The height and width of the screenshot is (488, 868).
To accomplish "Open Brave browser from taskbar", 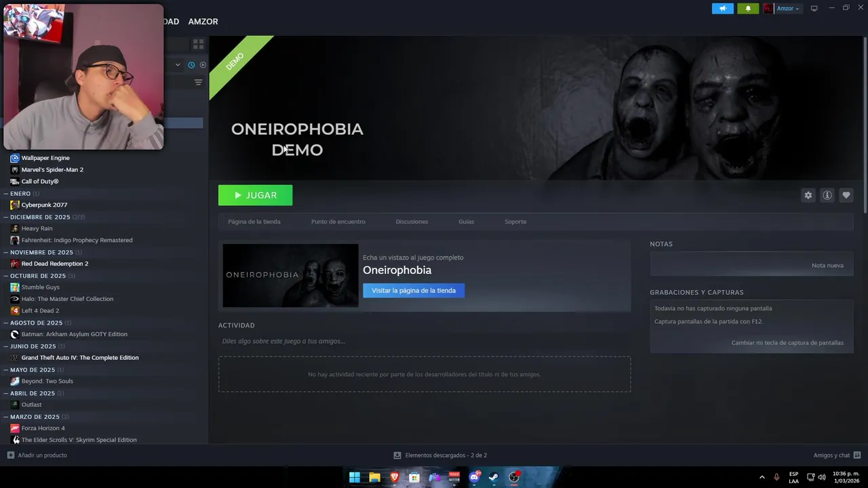I will pos(395,477).
